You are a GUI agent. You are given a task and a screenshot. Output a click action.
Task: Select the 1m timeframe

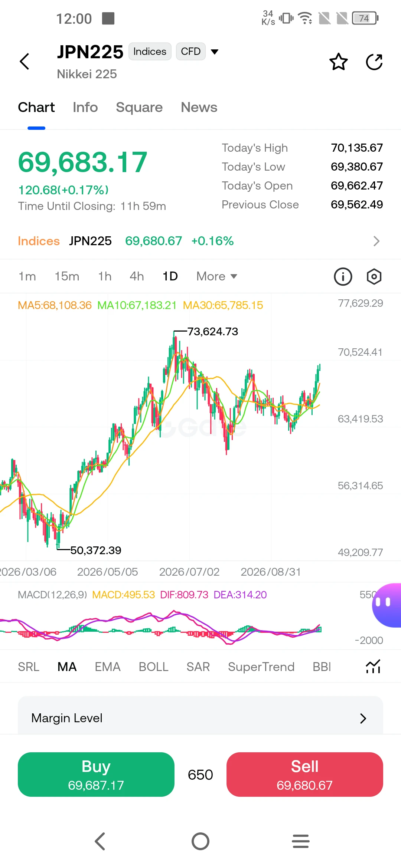27,276
